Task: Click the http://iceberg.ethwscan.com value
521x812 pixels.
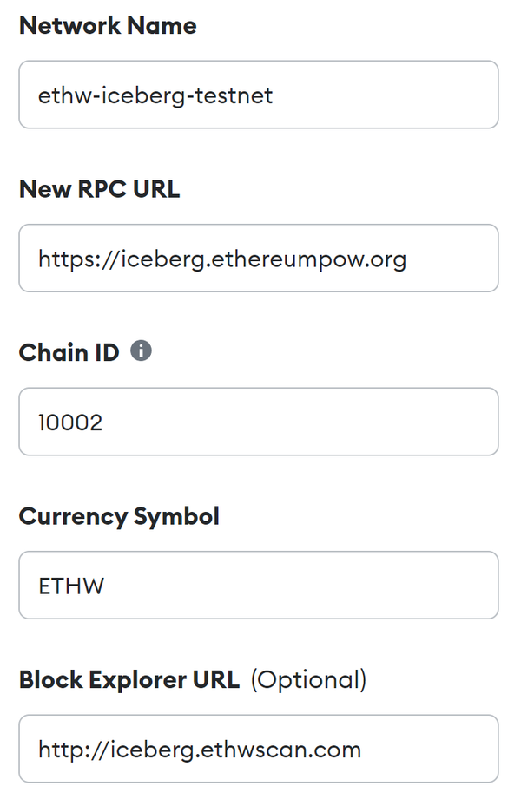Action: tap(200, 750)
